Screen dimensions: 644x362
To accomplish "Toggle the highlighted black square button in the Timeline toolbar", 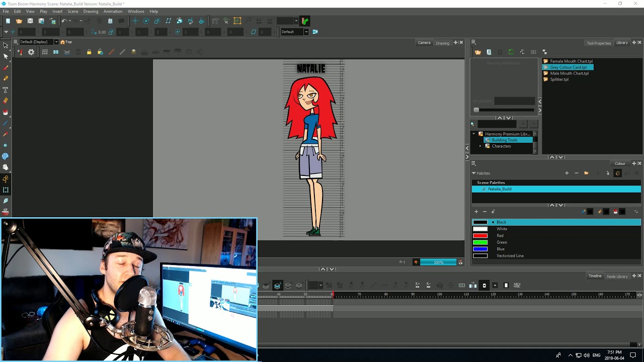I will pyautogui.click(x=484, y=286).
